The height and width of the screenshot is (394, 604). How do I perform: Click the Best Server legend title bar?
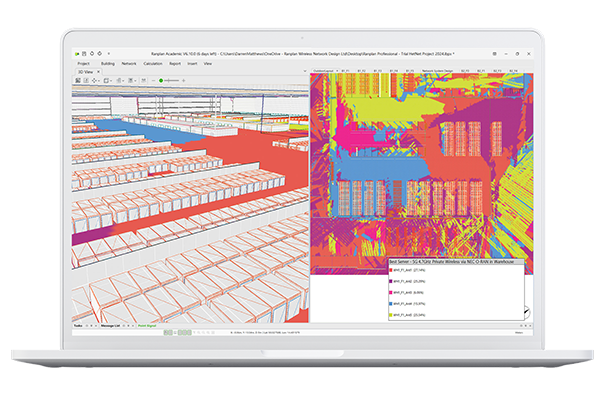456,262
